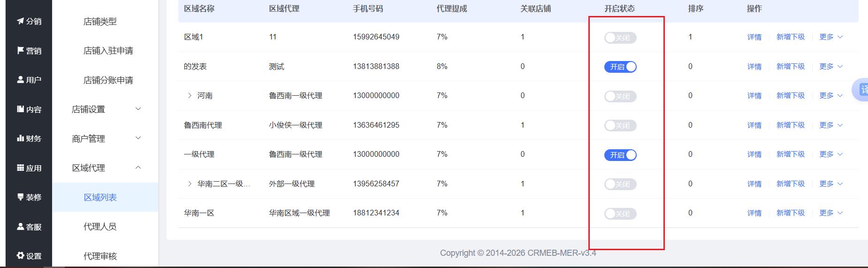Enable the status switch for 区域1
Viewport: 868px width, 268px height.
click(x=620, y=38)
